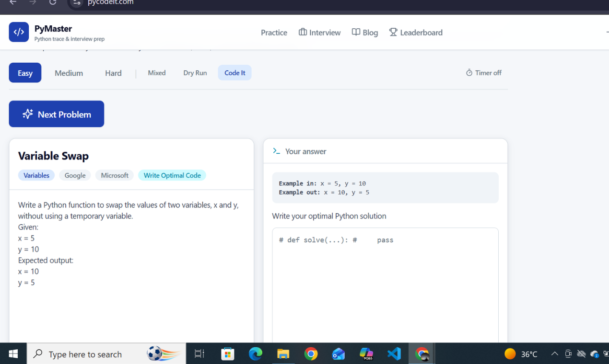Open Outlook from taskbar

(339, 354)
